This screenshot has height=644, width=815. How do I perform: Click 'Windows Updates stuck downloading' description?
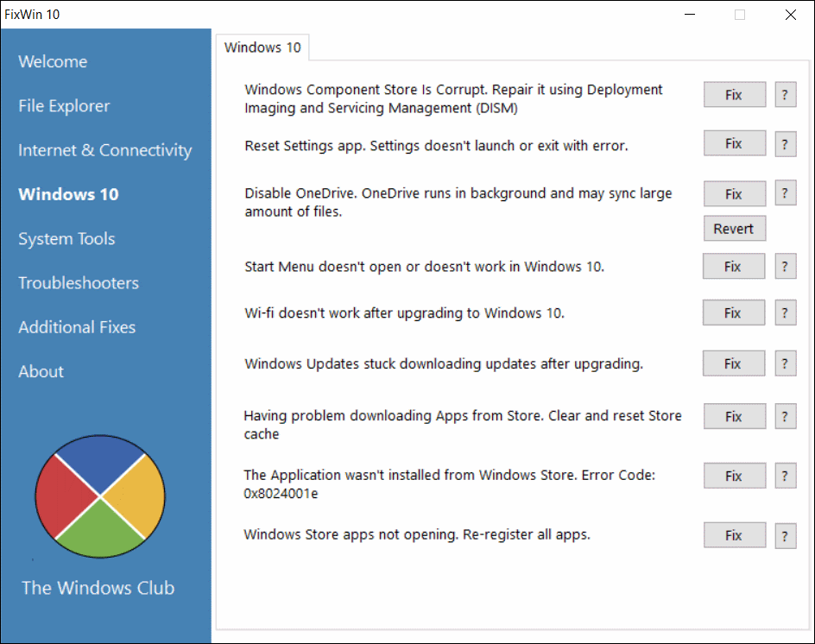tap(444, 363)
